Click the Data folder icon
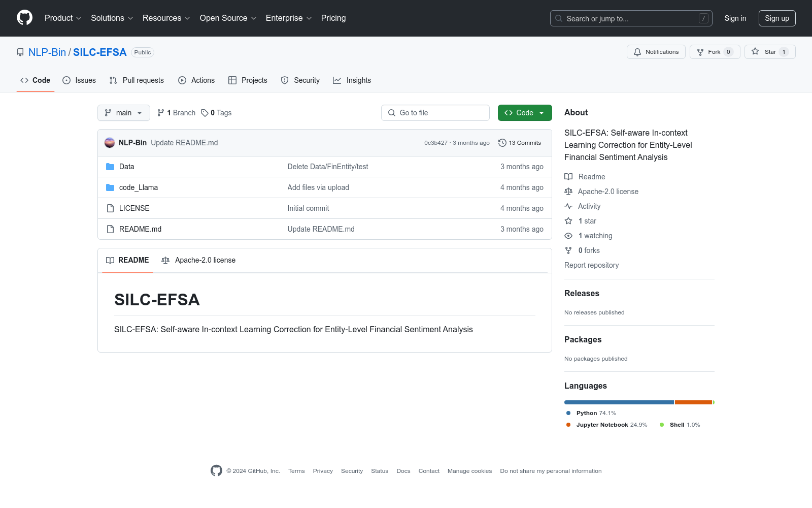812x508 pixels. pyautogui.click(x=110, y=167)
